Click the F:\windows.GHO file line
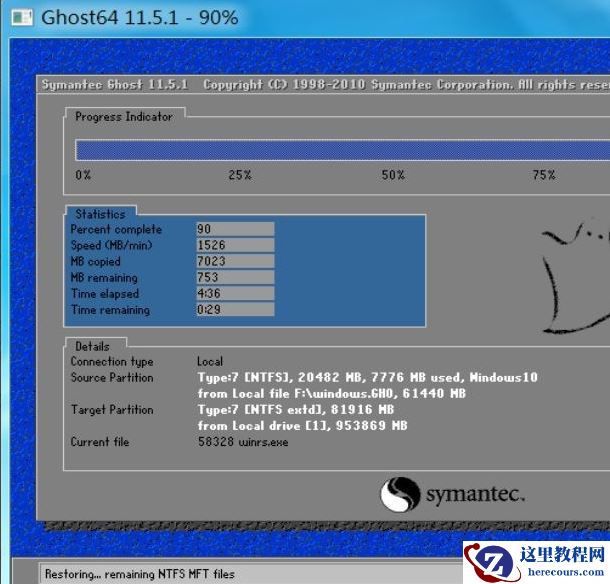The image size is (610, 584). (331, 393)
